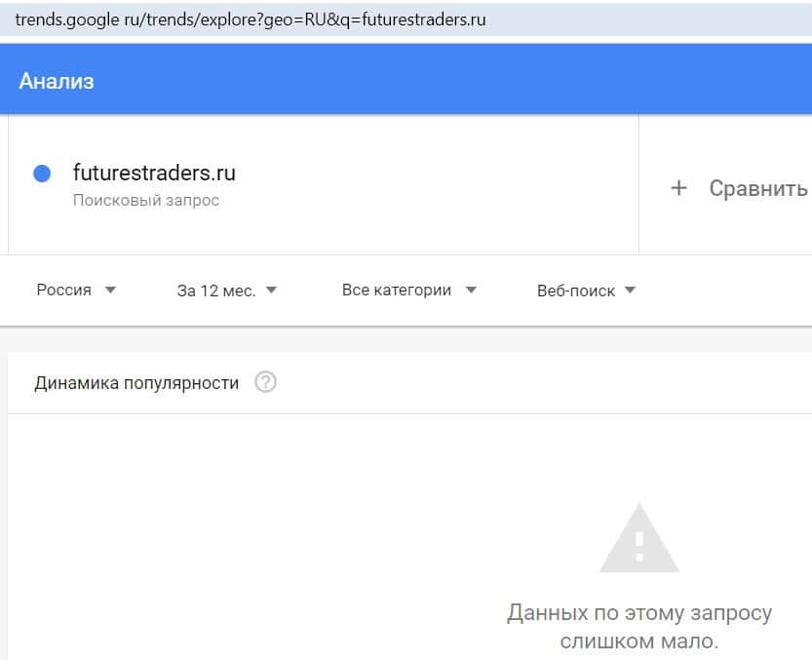Click the help question mark icon
Image resolution: width=812 pixels, height=660 pixels.
click(265, 382)
